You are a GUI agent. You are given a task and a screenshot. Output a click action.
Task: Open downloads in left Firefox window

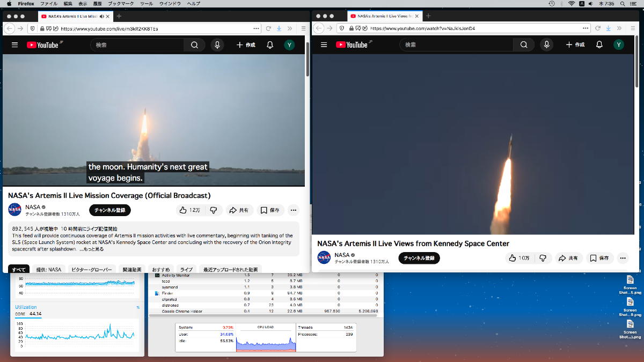[x=279, y=28]
